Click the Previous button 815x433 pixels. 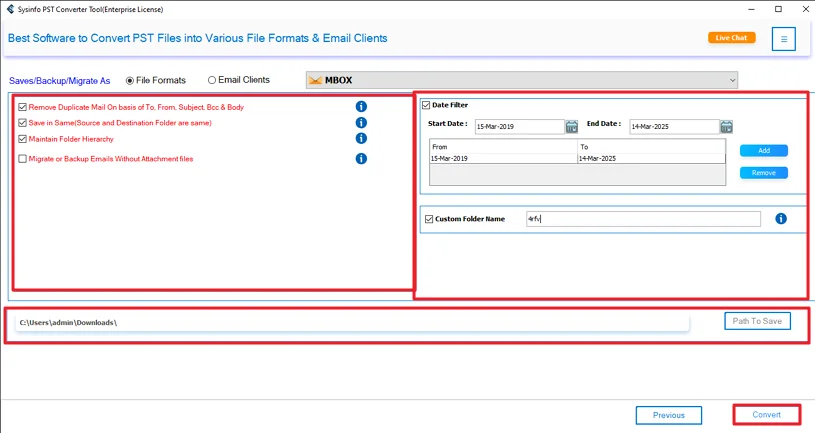pyautogui.click(x=669, y=415)
